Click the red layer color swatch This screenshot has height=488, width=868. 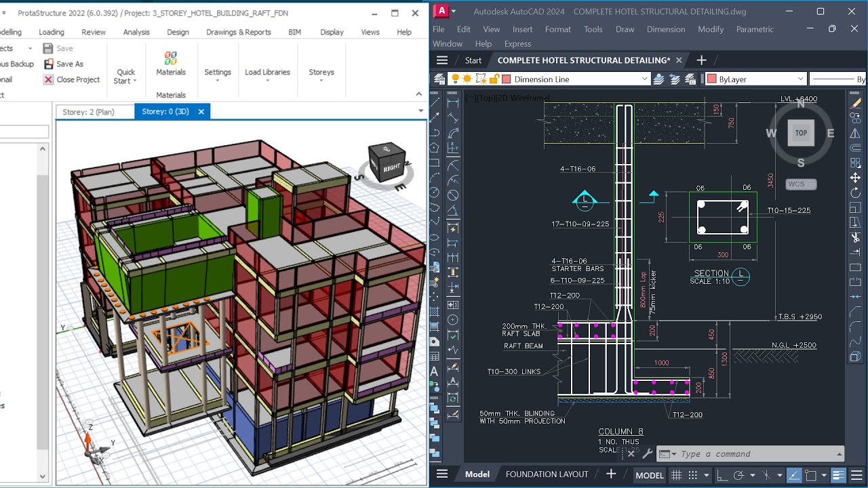[506, 79]
